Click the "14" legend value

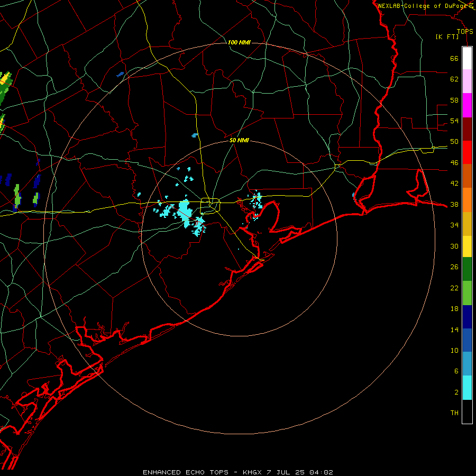coord(454,330)
